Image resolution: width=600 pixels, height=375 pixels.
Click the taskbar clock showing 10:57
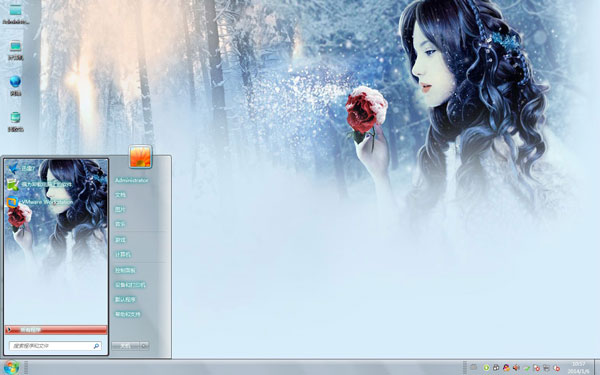tap(578, 367)
